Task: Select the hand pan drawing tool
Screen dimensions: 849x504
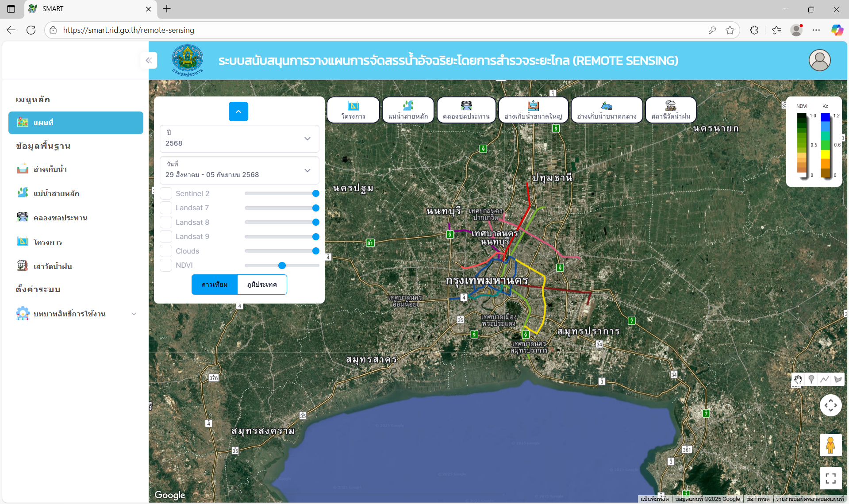Action: (798, 379)
